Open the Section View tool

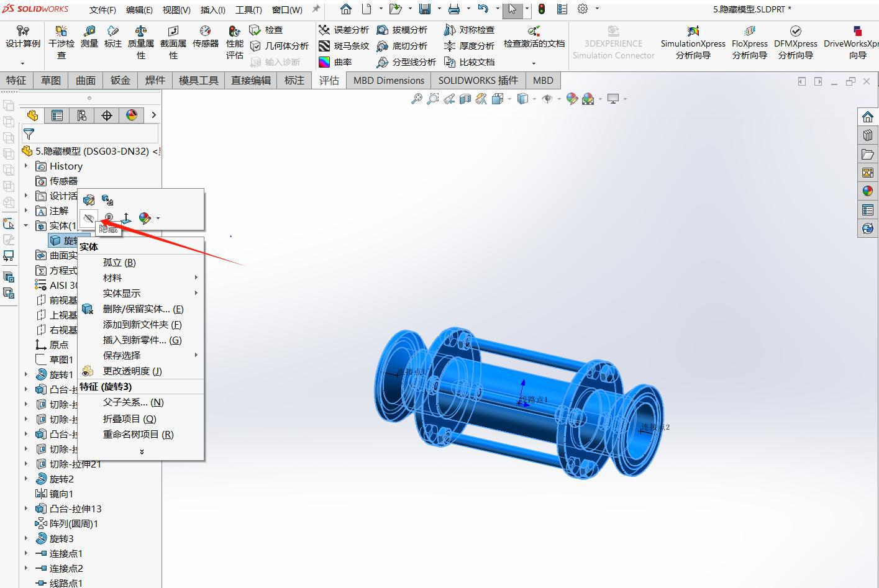pos(465,98)
